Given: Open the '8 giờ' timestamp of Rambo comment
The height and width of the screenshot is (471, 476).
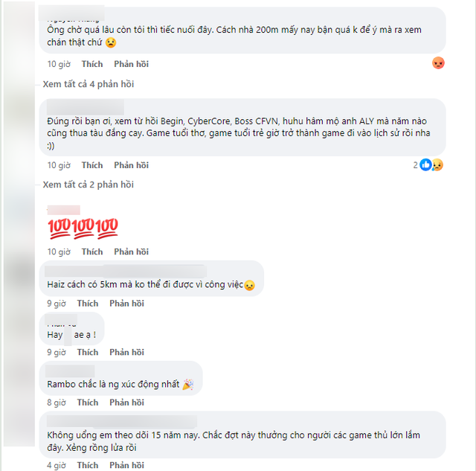Looking at the screenshot, I should coord(57,403).
